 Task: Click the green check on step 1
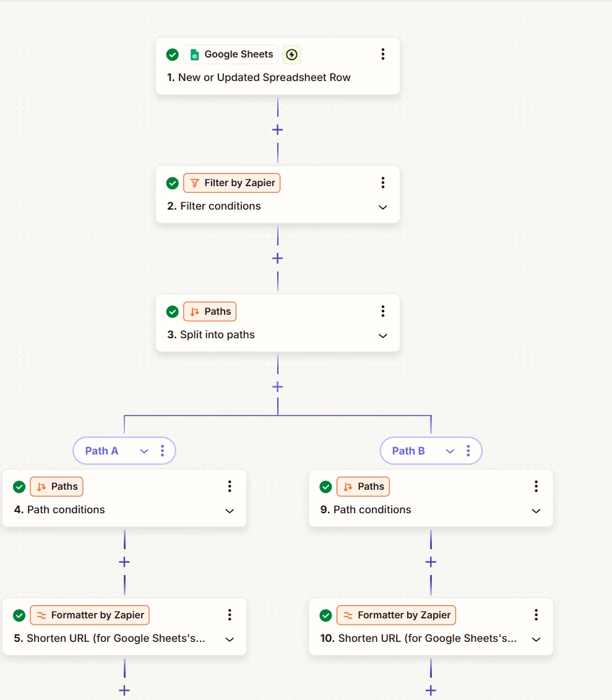(173, 54)
